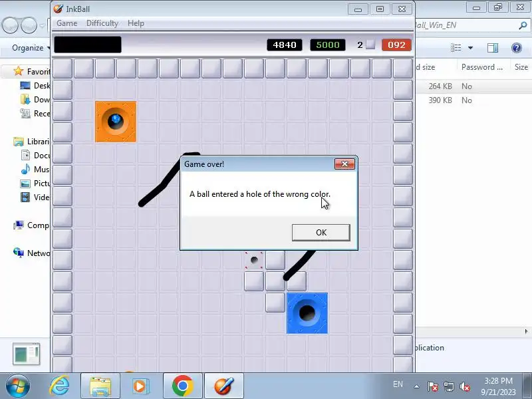Viewport: 532px width, 399px height.
Task: Restore down the Explorer window
Action: (498, 7)
